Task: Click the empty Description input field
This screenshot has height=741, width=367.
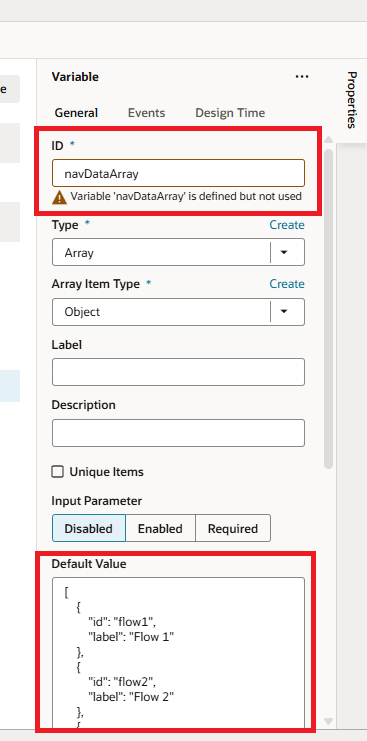Action: 179,433
